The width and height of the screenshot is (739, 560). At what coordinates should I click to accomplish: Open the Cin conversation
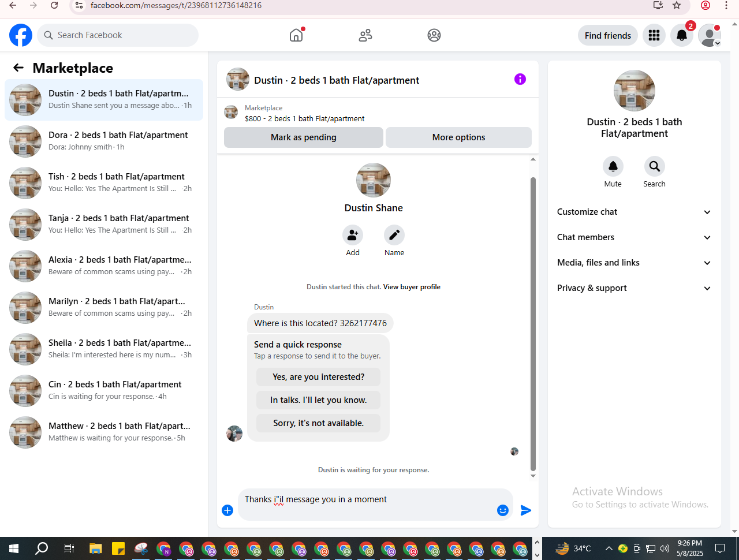coord(104,391)
